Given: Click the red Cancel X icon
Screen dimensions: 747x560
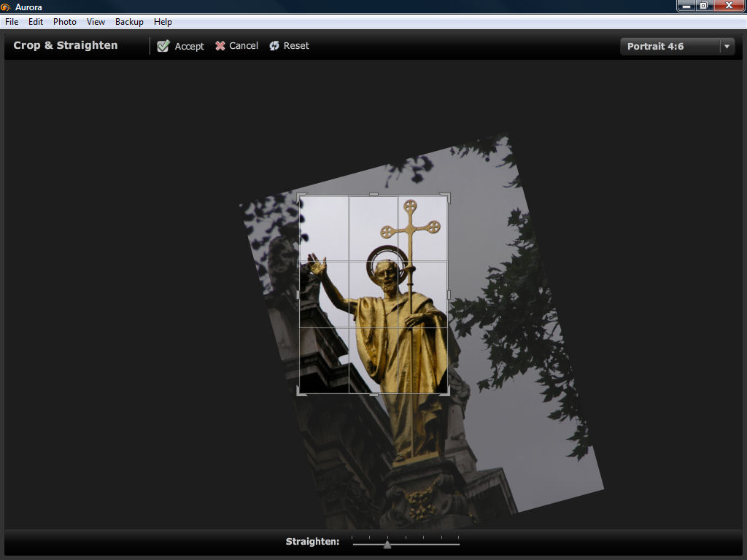Looking at the screenshot, I should click(x=220, y=46).
